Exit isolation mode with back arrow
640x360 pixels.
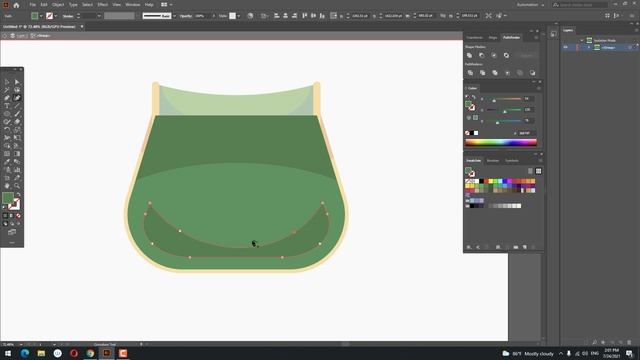(x=5, y=36)
